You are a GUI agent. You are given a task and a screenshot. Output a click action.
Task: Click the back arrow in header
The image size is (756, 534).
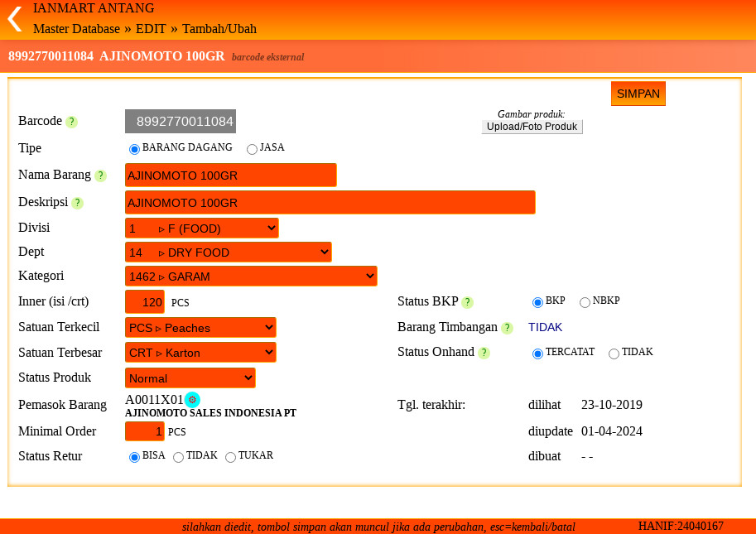click(14, 19)
